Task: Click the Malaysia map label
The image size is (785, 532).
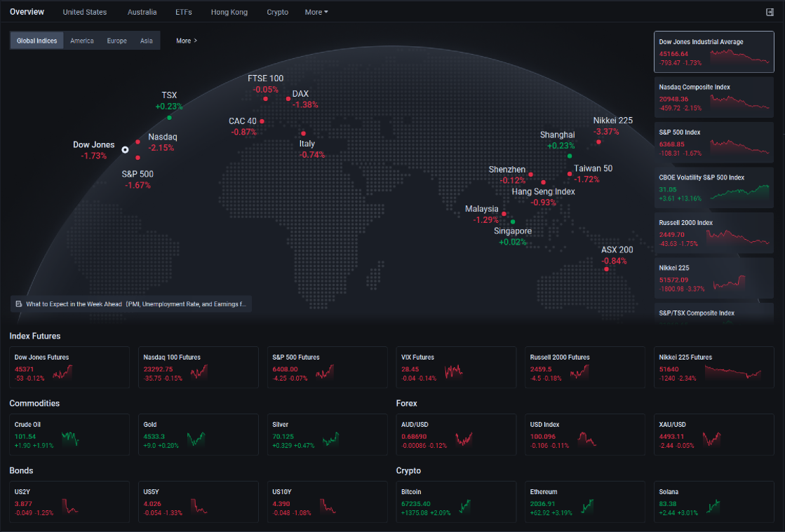Action: (482, 209)
